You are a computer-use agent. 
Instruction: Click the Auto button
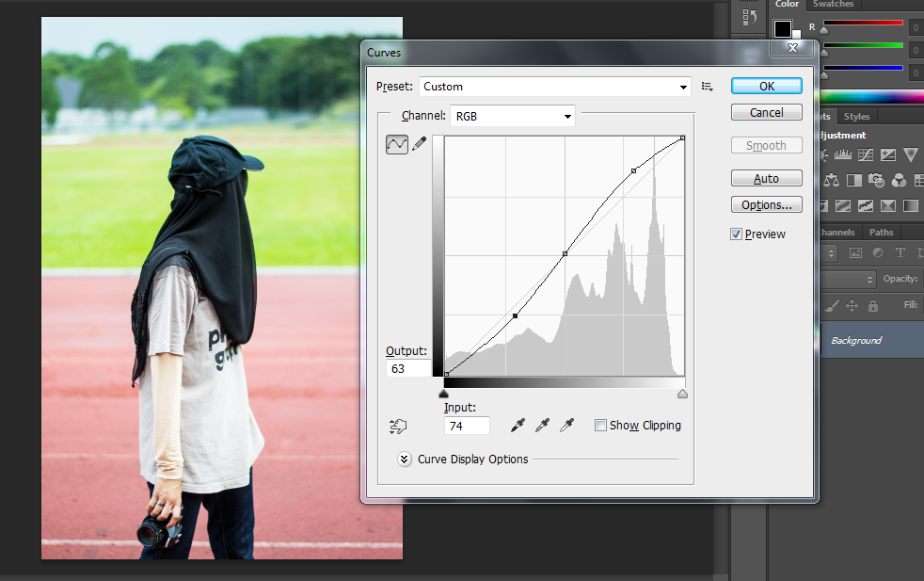767,178
